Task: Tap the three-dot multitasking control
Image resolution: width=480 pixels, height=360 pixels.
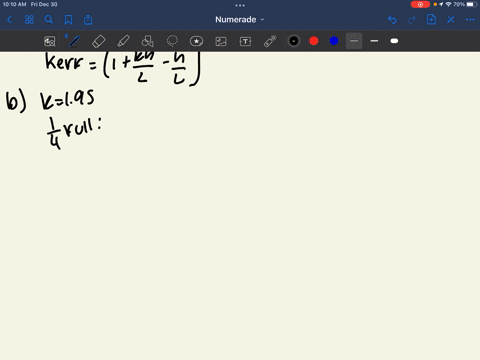Action: pos(240,5)
